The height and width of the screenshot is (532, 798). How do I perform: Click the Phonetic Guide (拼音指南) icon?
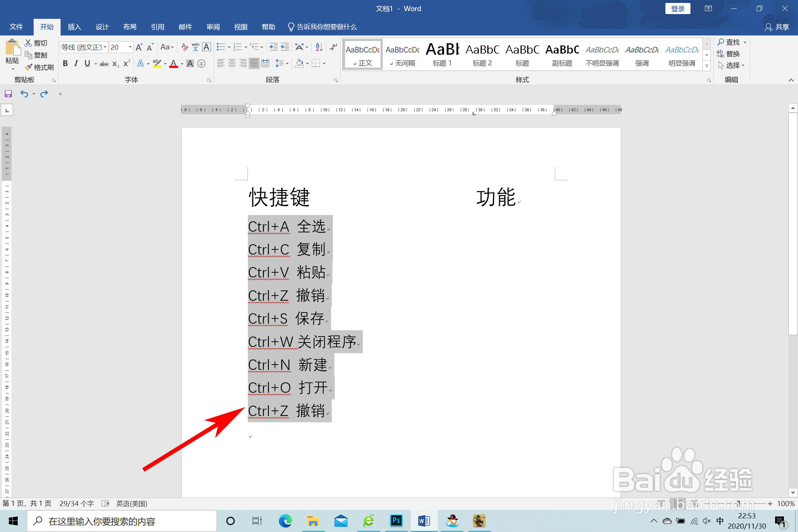[x=195, y=47]
